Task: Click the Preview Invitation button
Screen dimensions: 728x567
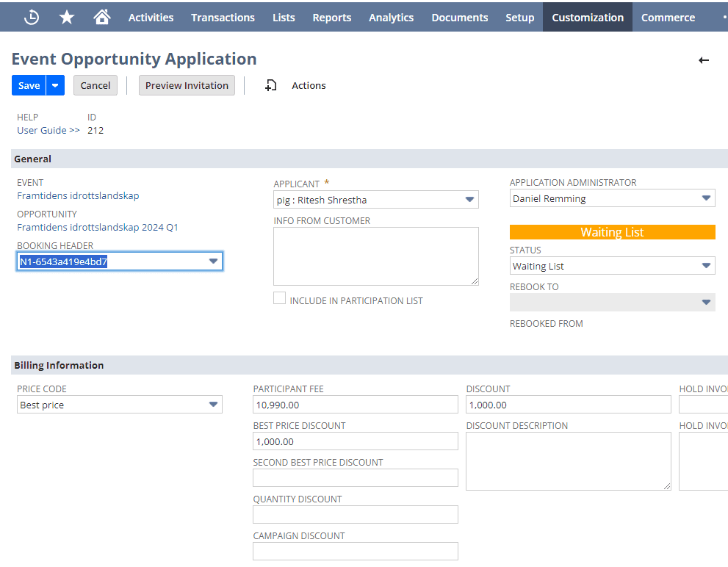Action: tap(187, 85)
